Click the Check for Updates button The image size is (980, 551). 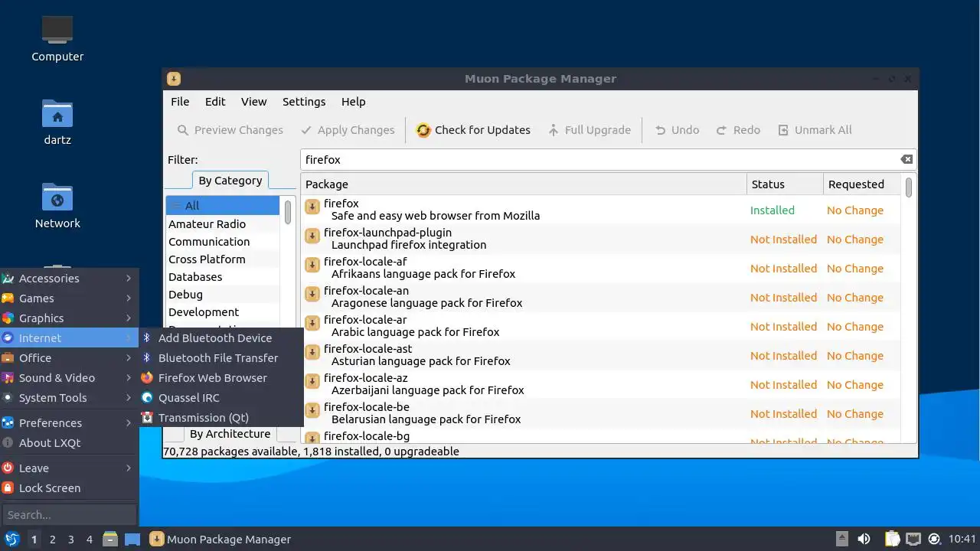point(473,130)
